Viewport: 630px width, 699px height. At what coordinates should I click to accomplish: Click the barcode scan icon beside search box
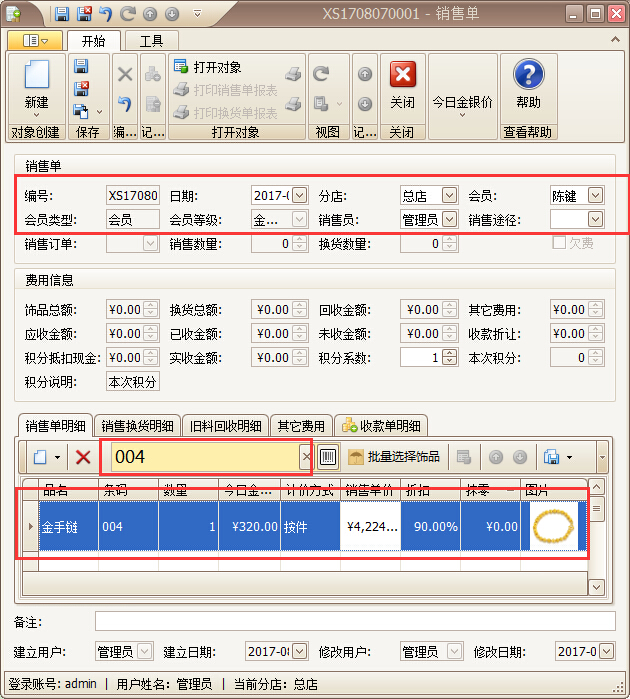tap(328, 457)
